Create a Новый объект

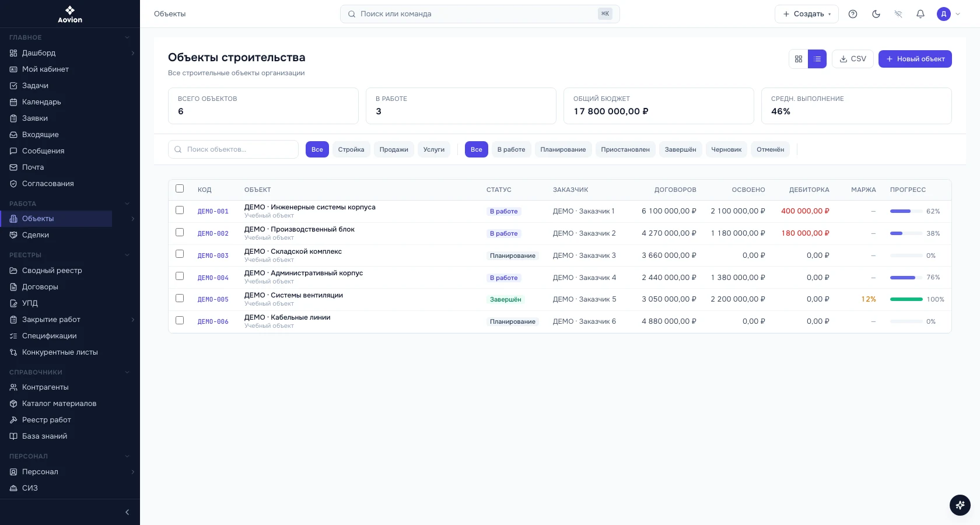[915, 59]
